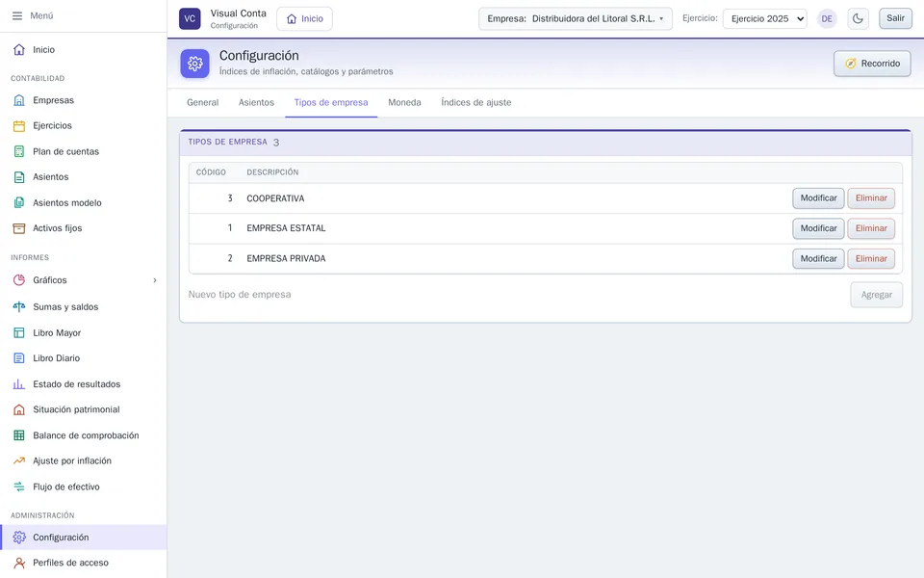
Task: Open the Índices de ajuste tab
Action: (476, 103)
